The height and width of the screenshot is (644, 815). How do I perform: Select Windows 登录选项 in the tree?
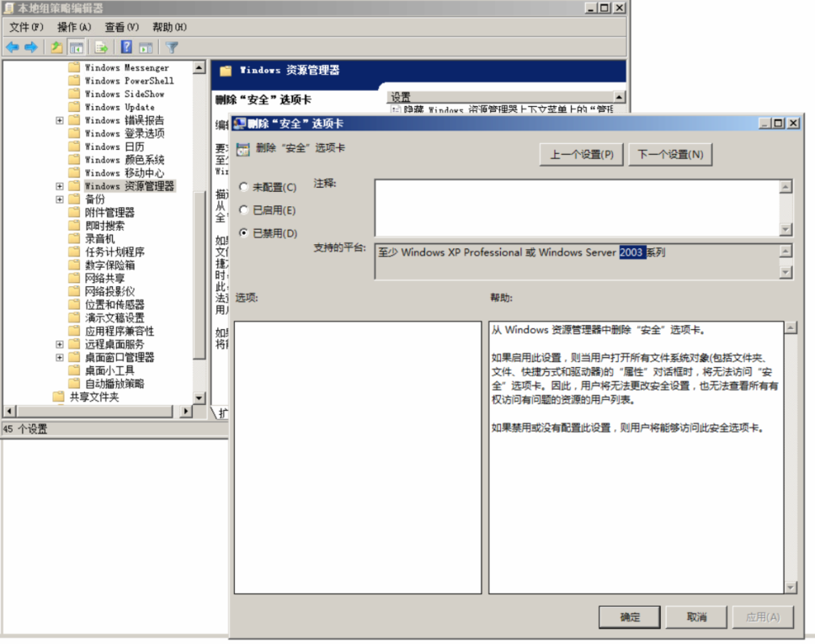click(x=125, y=134)
